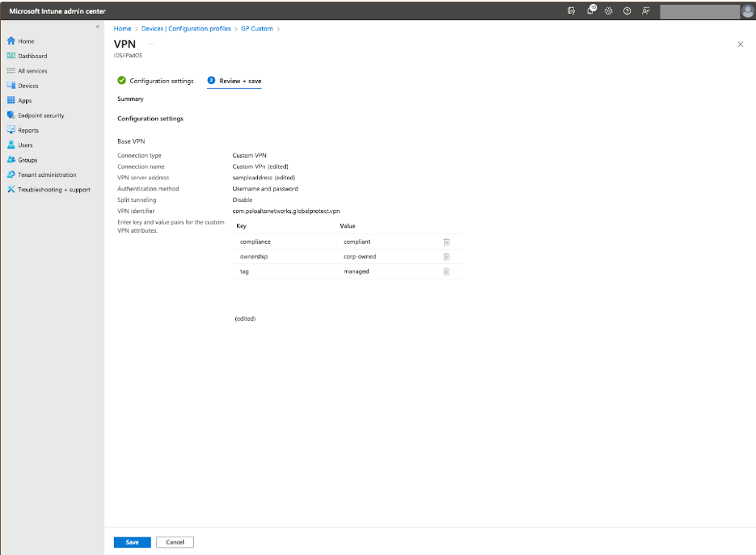Delete the compliance key-value row
Screen dimensions: 756x555
[x=446, y=242]
